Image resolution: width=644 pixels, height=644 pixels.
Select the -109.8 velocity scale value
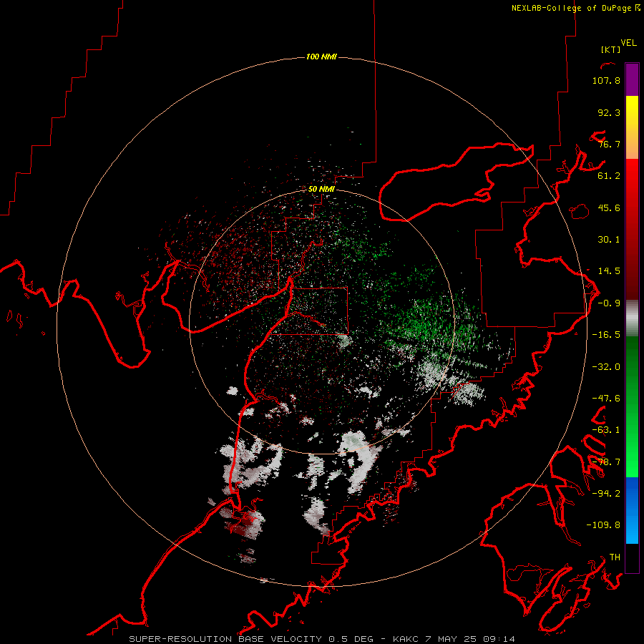tap(603, 525)
